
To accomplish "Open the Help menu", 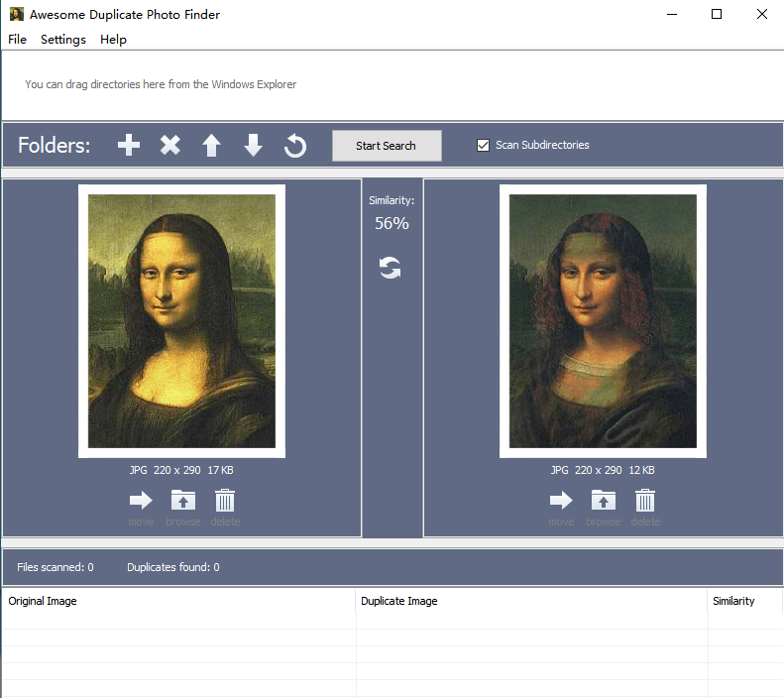I will 113,40.
